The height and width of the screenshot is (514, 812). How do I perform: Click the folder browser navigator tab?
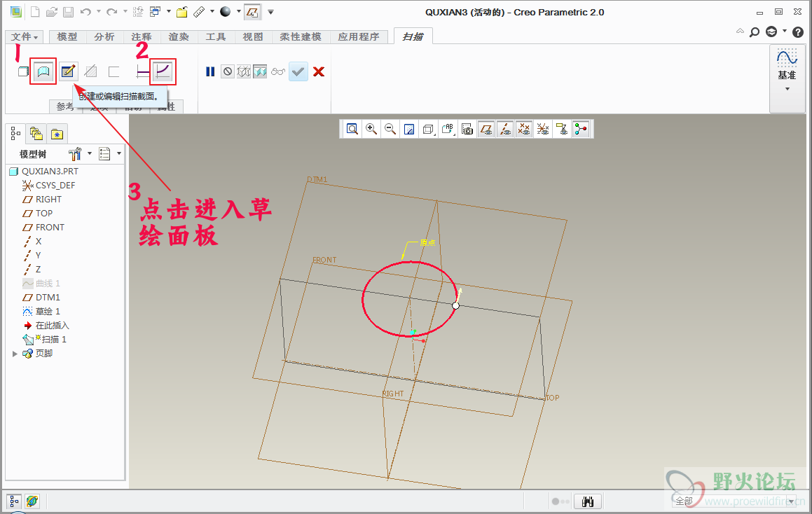pyautogui.click(x=36, y=134)
